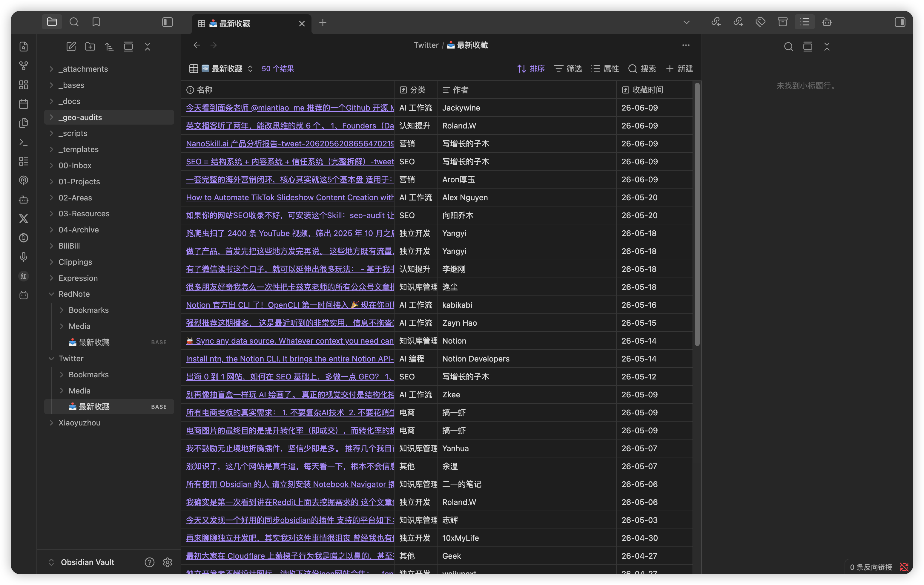Click the 排序 sort button
This screenshot has height=585, width=924.
tap(531, 69)
